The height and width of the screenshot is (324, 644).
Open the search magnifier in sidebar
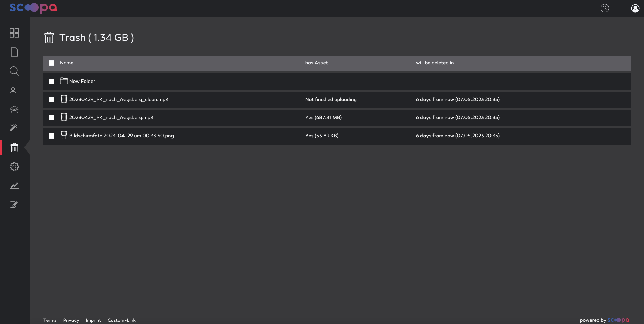(14, 71)
